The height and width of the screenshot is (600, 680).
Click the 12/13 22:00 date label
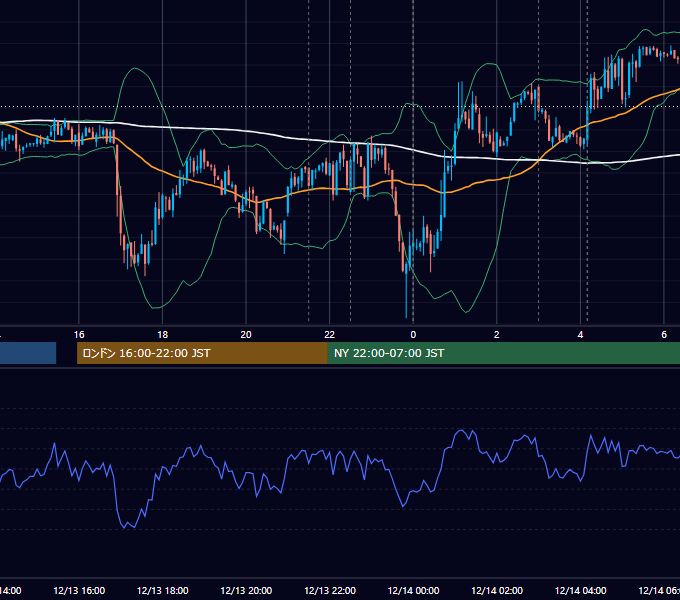[x=330, y=590]
